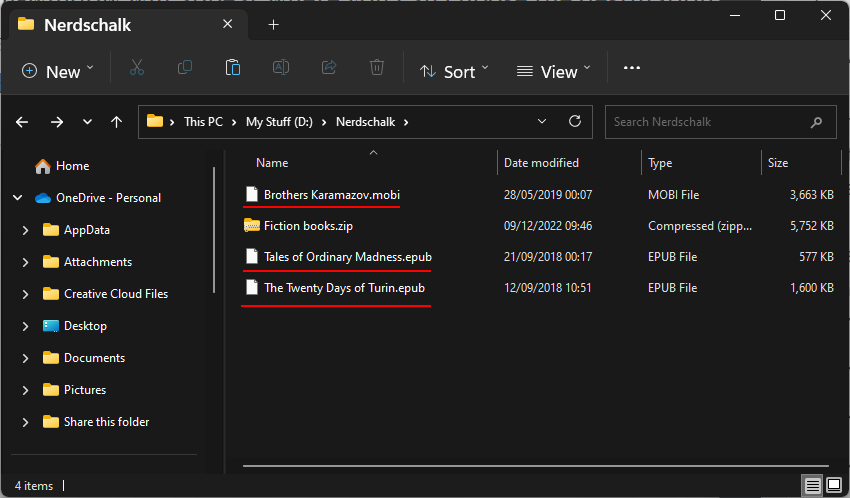Image resolution: width=850 pixels, height=498 pixels.
Task: Refresh the current folder view
Action: click(575, 122)
